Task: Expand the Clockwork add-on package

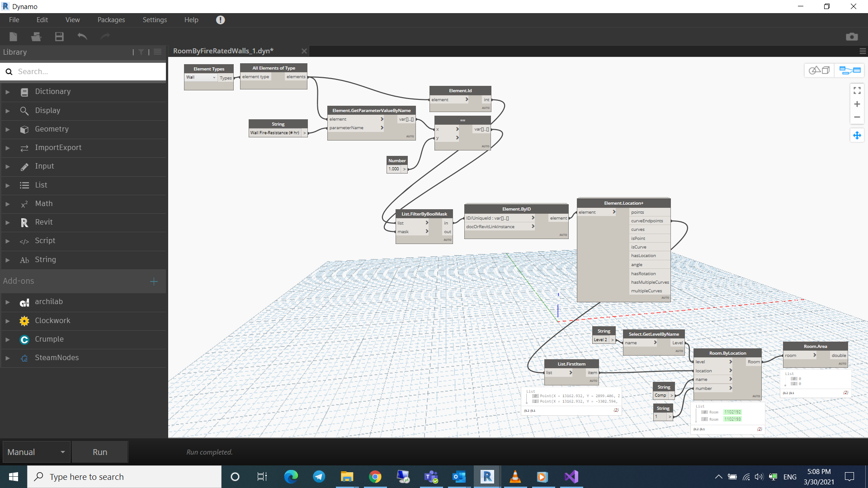Action: click(7, 321)
